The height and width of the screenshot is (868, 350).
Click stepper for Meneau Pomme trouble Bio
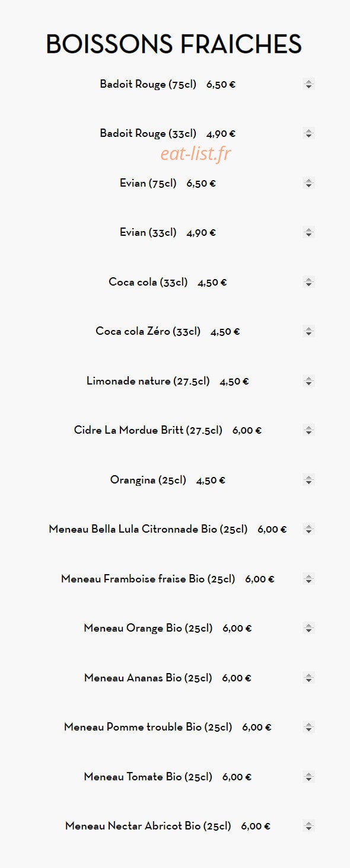click(308, 727)
